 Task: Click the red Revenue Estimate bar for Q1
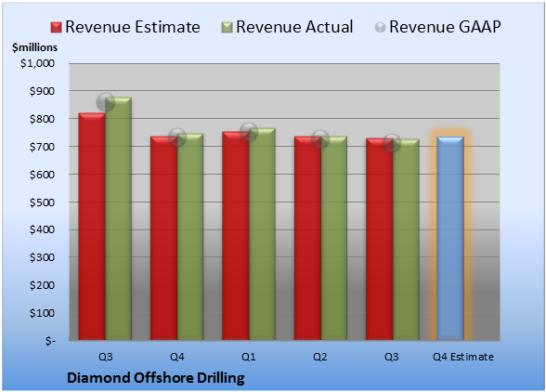(236, 236)
